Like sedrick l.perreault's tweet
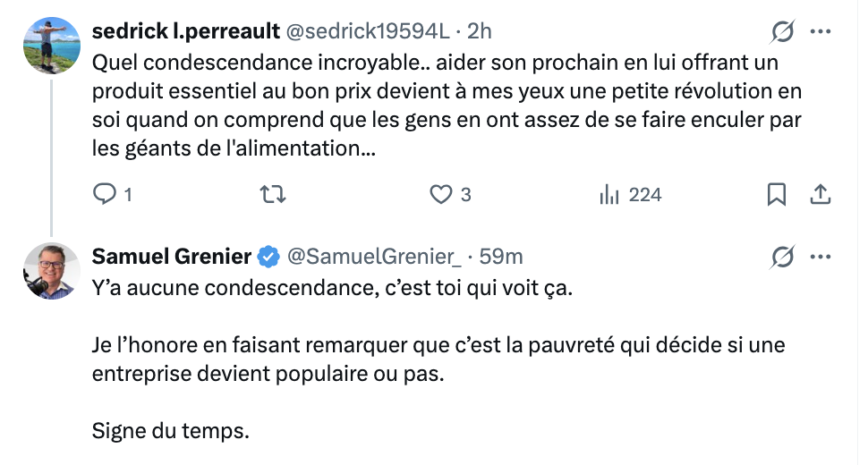 441,194
